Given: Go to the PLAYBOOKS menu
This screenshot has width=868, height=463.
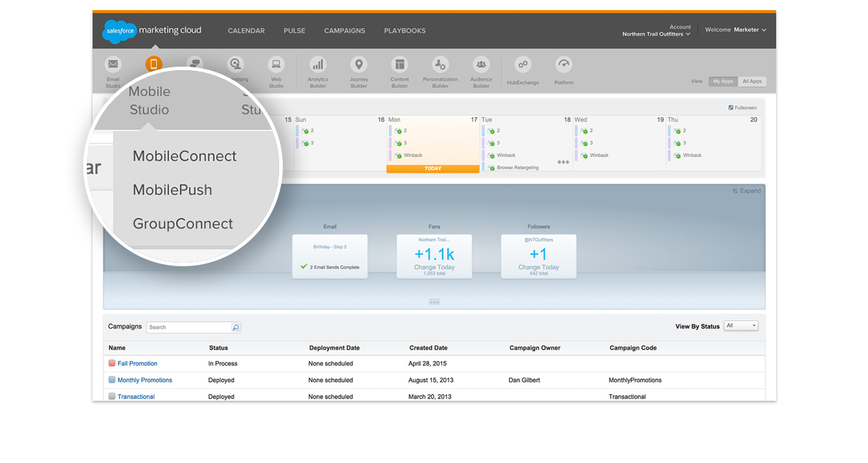Looking at the screenshot, I should 405,30.
